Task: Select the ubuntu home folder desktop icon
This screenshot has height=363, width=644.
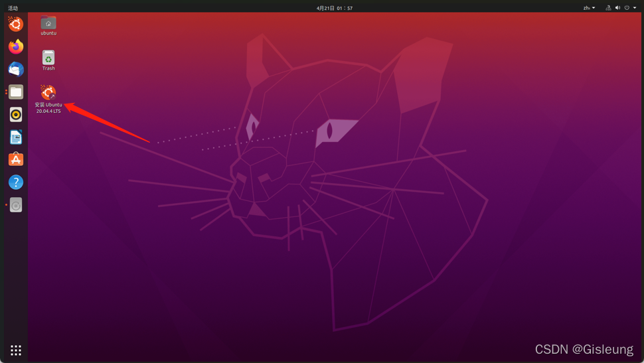Action: coord(48,25)
